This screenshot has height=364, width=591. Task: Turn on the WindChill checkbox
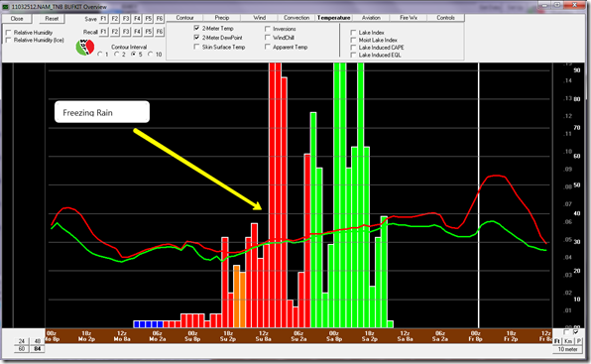[268, 38]
